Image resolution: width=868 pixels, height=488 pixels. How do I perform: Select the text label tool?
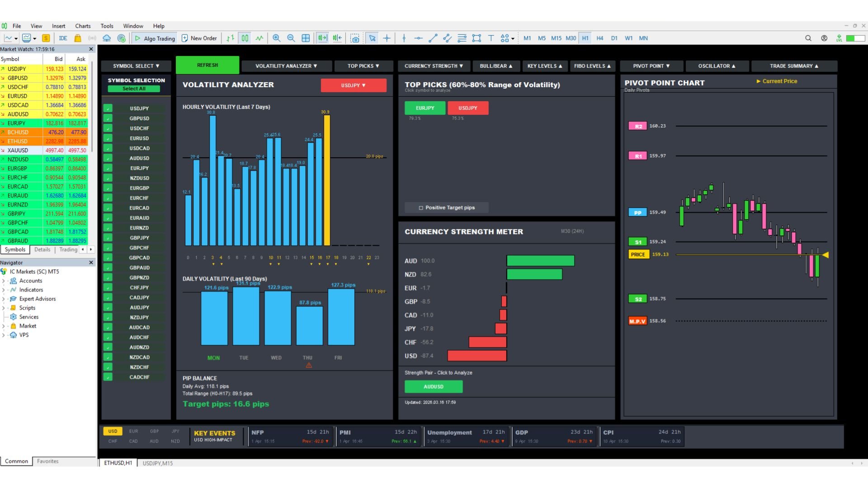click(x=491, y=38)
